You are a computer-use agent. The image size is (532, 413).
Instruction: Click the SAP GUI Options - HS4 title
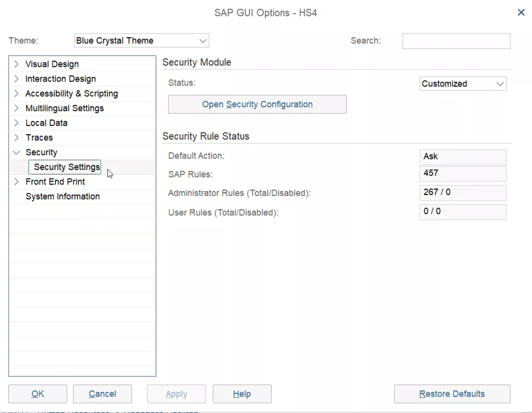tap(266, 12)
